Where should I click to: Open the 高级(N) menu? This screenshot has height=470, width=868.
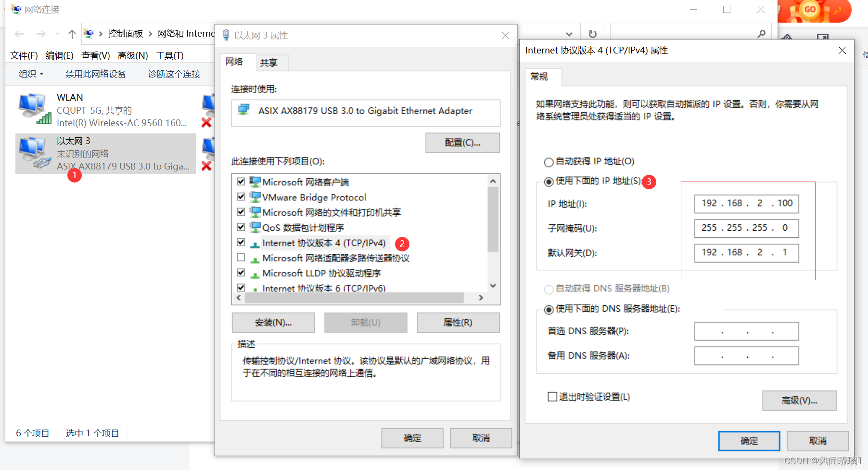click(x=133, y=55)
